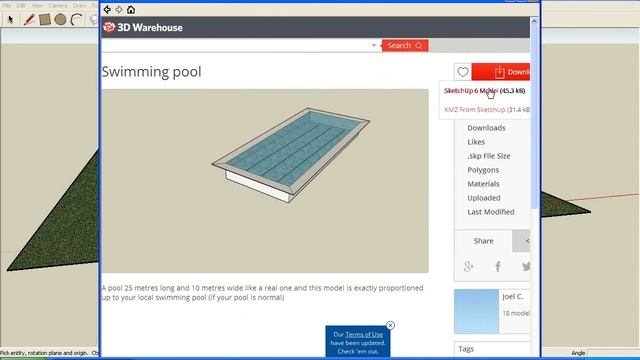Select the Share tab
Image resolution: width=640 pixels, height=360 pixels.
(x=484, y=241)
